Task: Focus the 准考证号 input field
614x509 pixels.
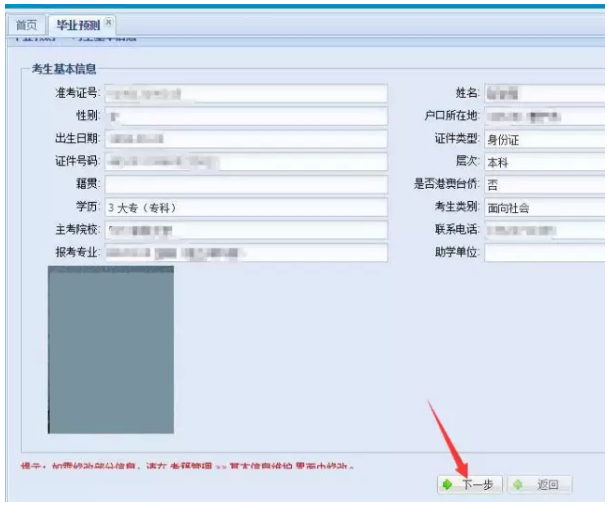Action: [246, 94]
